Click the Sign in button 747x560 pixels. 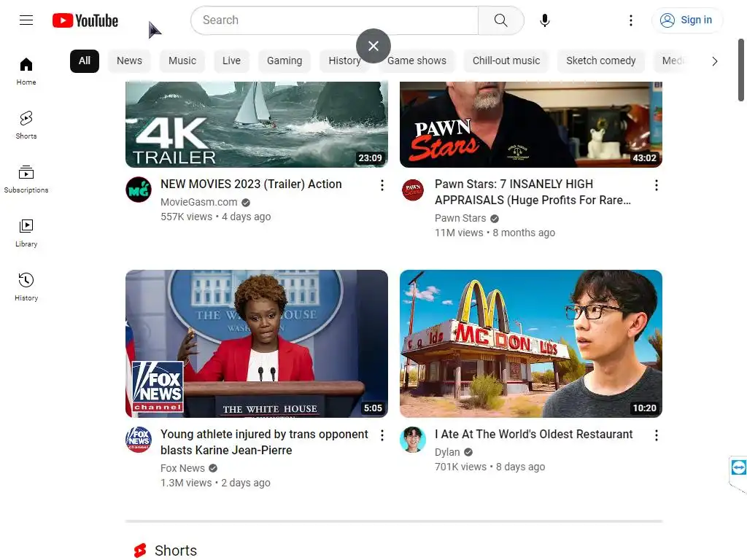coord(686,20)
